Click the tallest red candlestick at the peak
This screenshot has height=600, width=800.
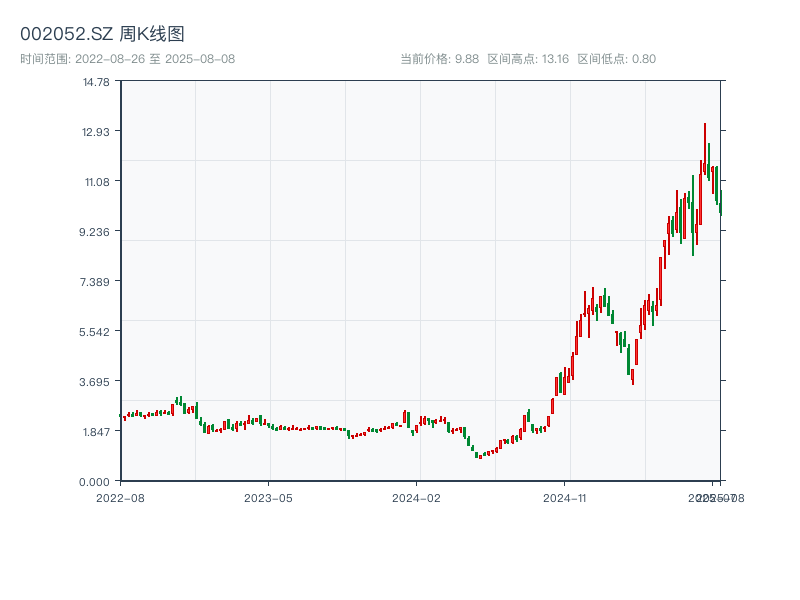705,149
